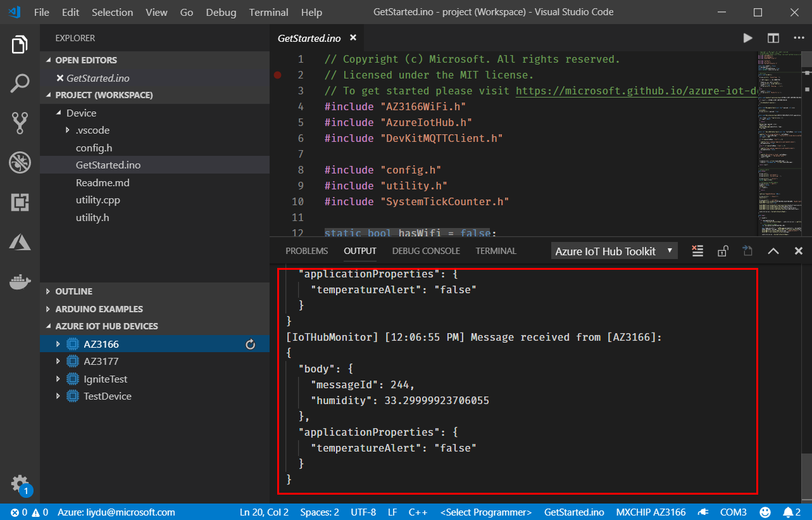
Task: Open the Debug view in activity bar
Action: pos(20,163)
